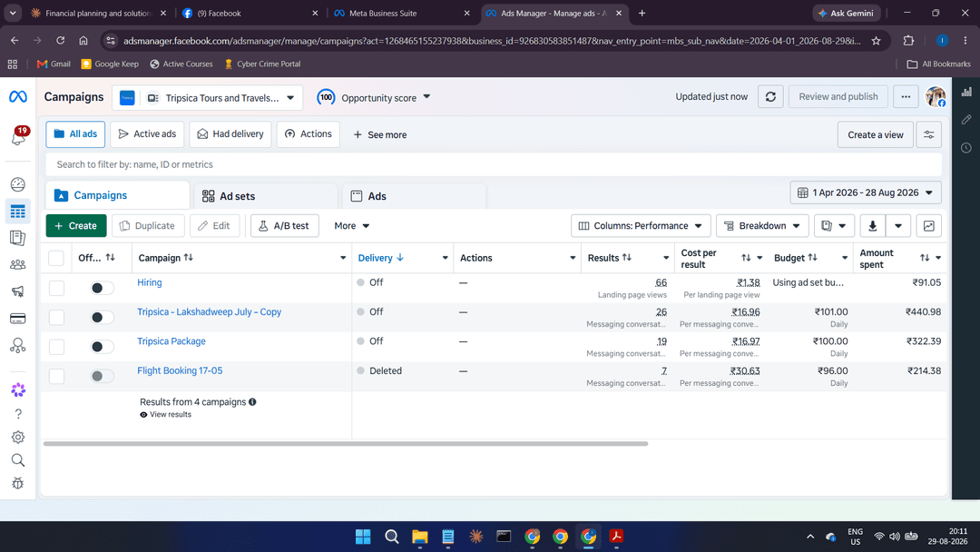Select the Active ads filter tab
This screenshot has height=552, width=980.
point(148,134)
